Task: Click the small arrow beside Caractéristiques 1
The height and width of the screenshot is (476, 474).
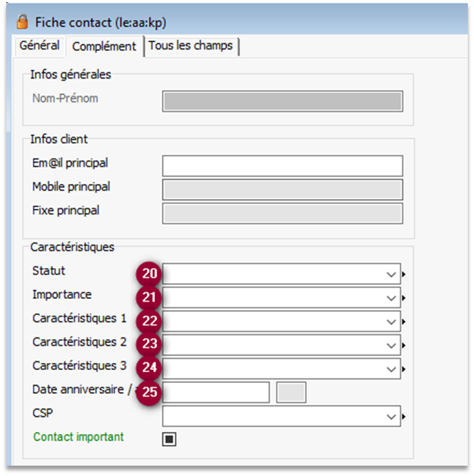Action: point(404,322)
